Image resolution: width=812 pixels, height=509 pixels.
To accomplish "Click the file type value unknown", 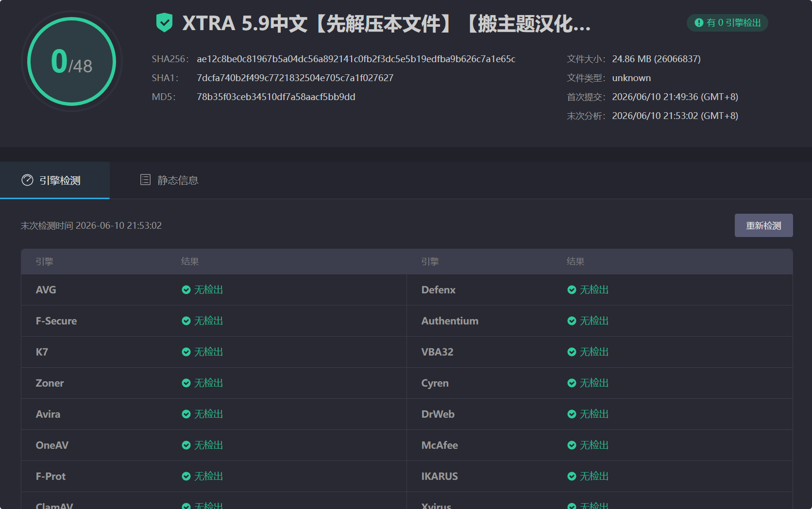I will point(631,78).
